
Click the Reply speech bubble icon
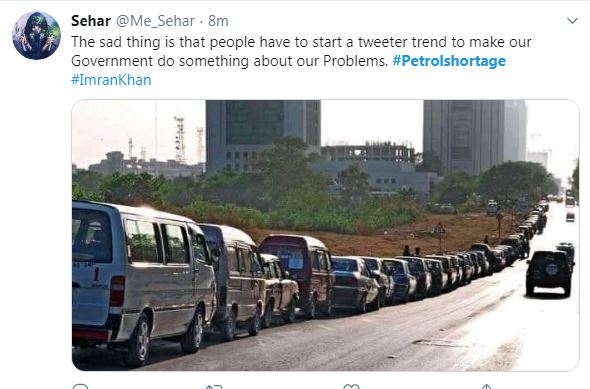[x=80, y=386]
